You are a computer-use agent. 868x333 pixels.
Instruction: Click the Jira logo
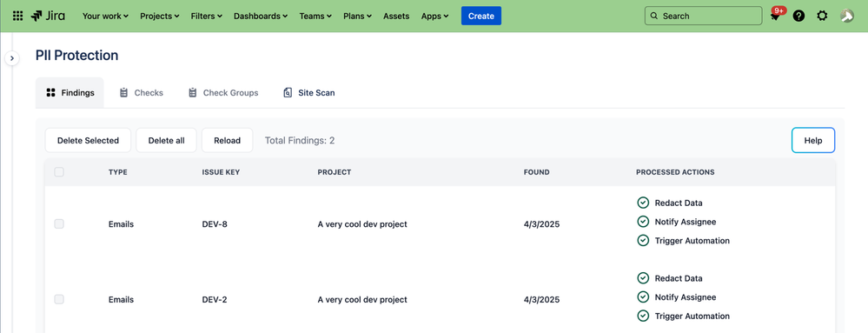click(x=48, y=16)
